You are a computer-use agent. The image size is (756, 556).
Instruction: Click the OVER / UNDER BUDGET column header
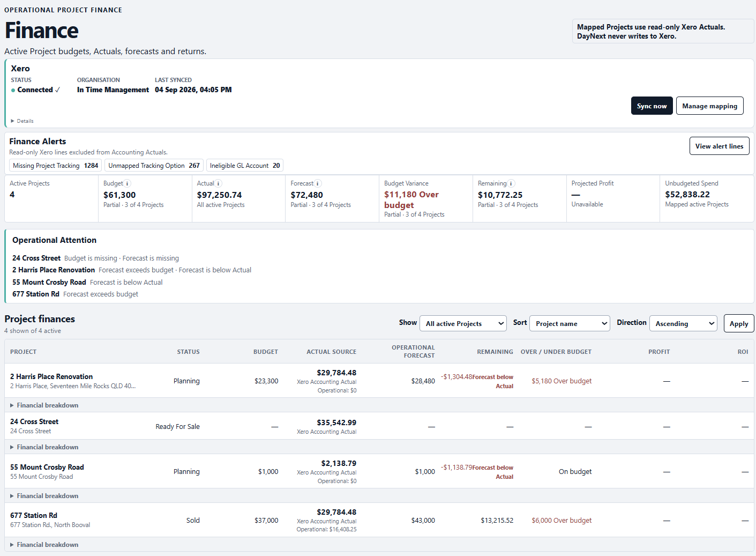coord(556,352)
